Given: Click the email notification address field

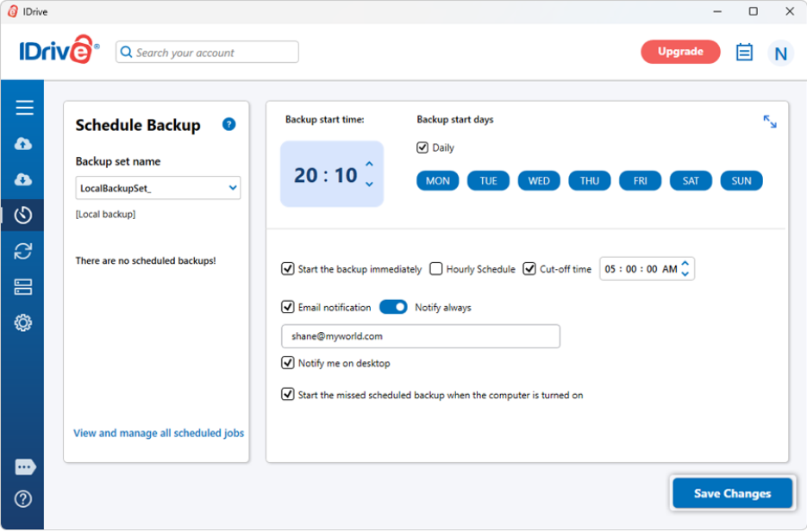Looking at the screenshot, I should tap(421, 336).
